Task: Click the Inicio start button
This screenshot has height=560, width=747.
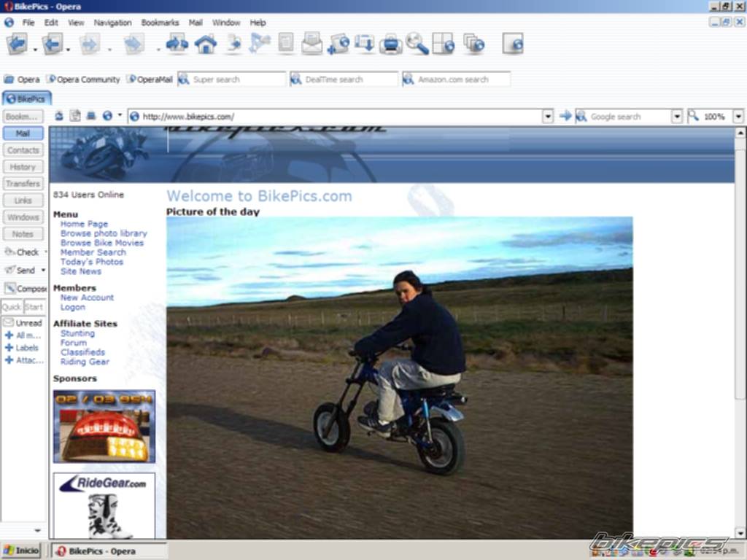Action: pos(21,551)
